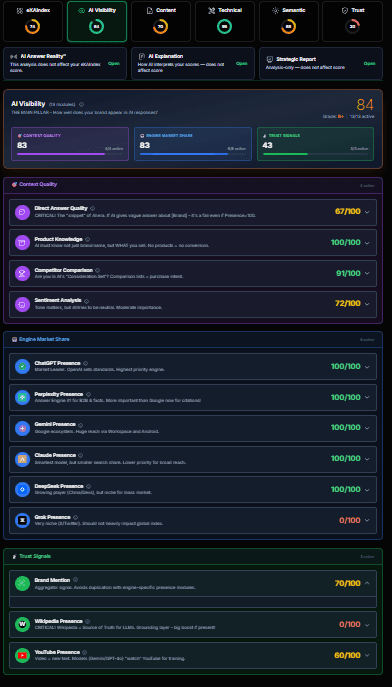Select the Trust Signals summary card
This screenshot has width=392, height=687.
point(315,144)
